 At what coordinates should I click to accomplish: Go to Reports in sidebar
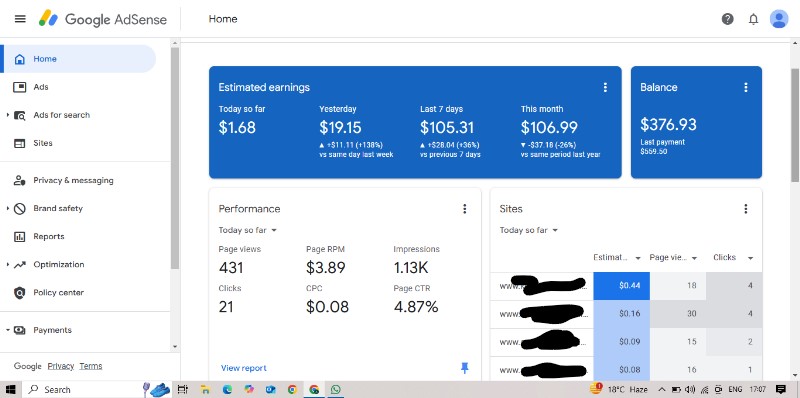pyautogui.click(x=48, y=236)
